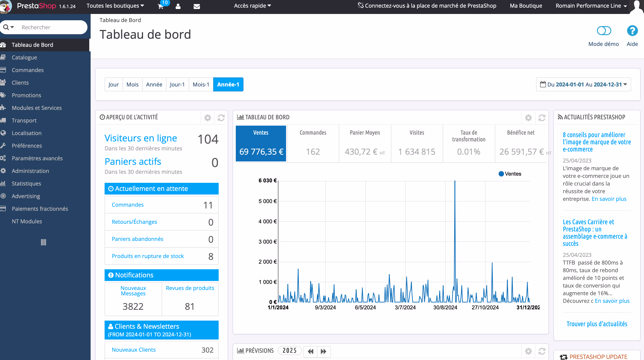Open the messages envelope icon
Screen dimensions: 644x360
tap(197, 7)
